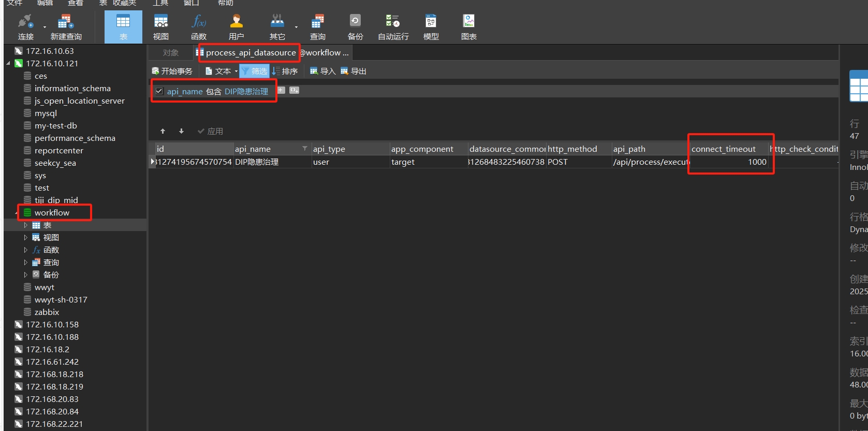Image resolution: width=868 pixels, height=431 pixels.
Task: Click the 文本 text view button
Action: point(218,71)
